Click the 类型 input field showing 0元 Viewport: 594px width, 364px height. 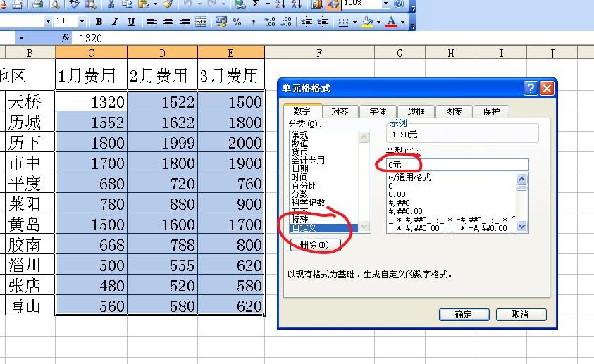pyautogui.click(x=457, y=165)
